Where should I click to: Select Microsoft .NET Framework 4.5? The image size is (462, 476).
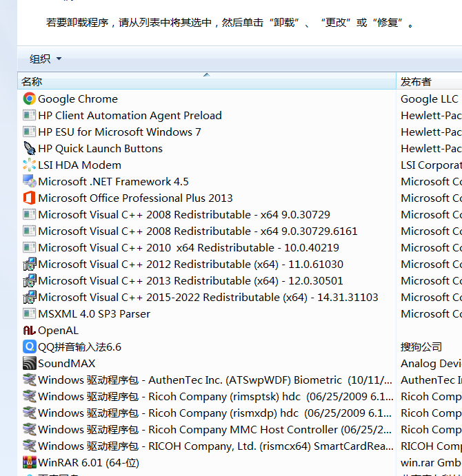(113, 182)
